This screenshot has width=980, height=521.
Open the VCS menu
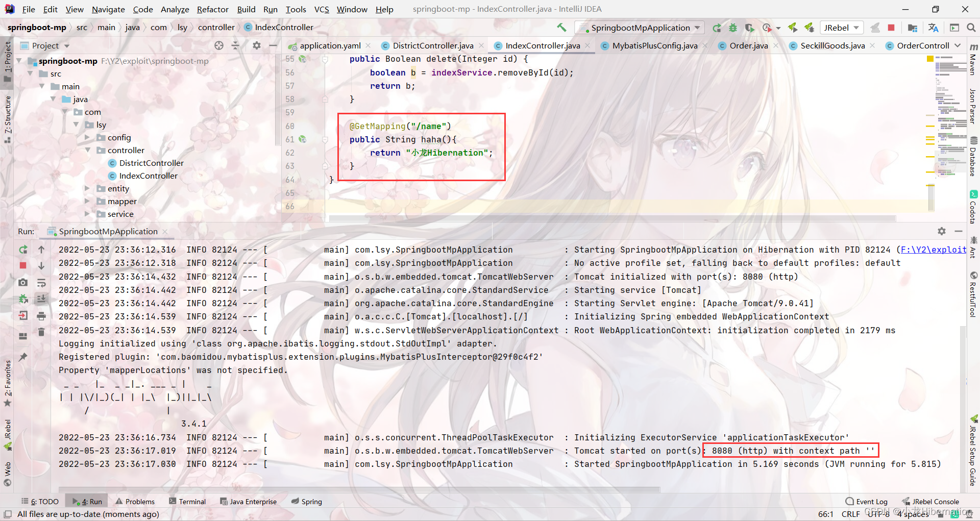[x=322, y=9]
